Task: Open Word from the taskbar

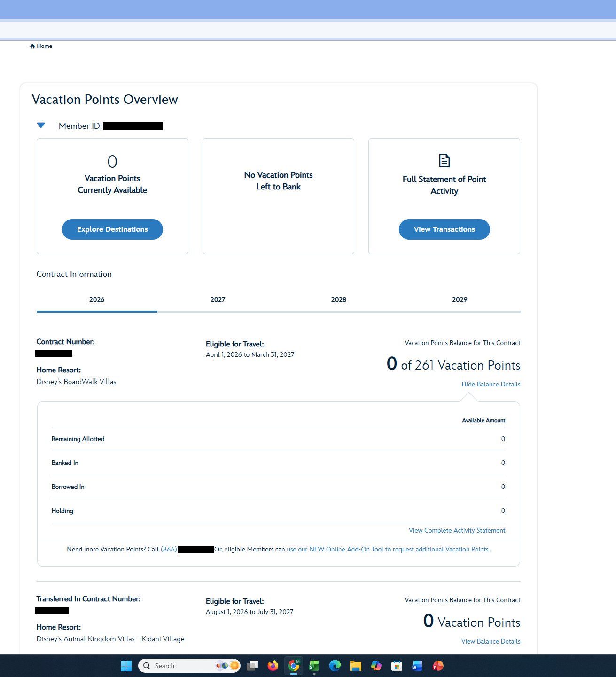Action: click(417, 666)
